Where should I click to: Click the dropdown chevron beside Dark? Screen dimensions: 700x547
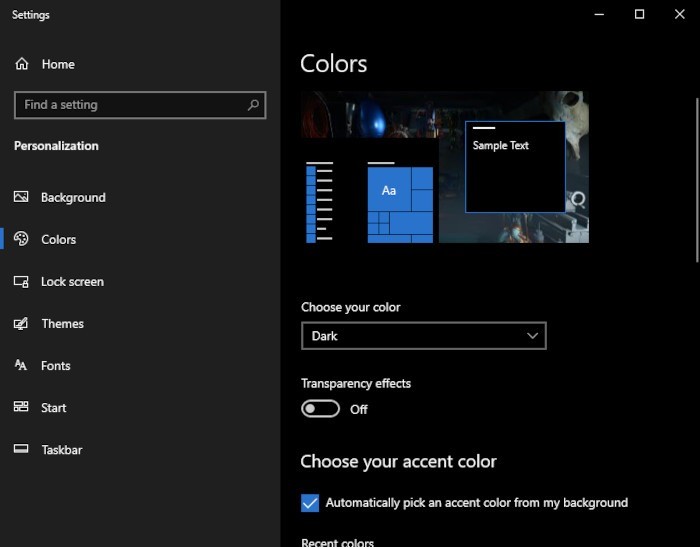(533, 336)
